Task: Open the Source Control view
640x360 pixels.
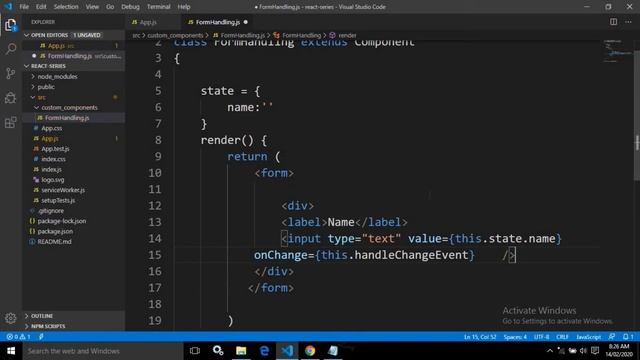Action: (x=11, y=73)
